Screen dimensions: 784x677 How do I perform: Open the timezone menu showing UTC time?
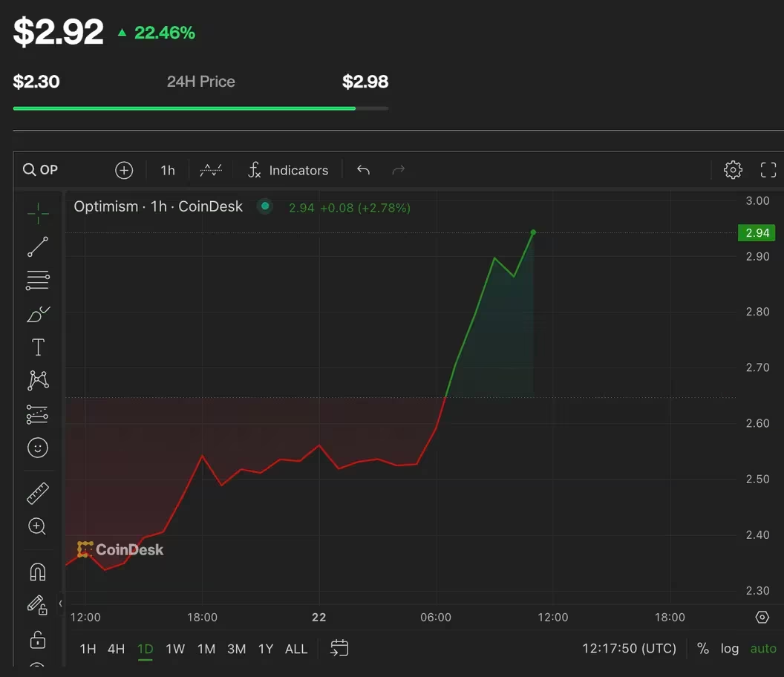click(629, 649)
